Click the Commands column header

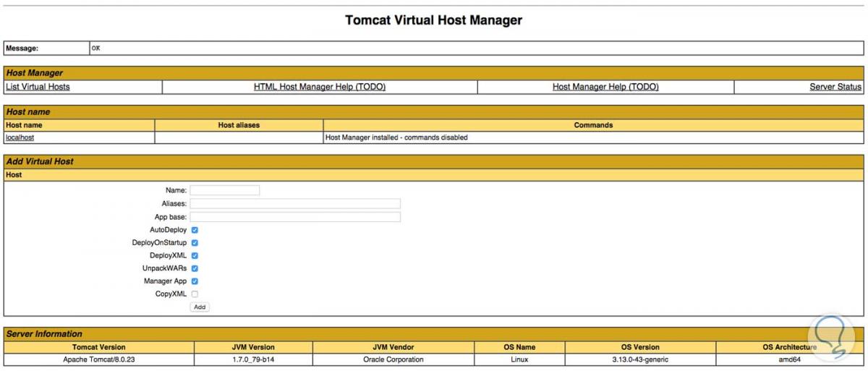(593, 125)
